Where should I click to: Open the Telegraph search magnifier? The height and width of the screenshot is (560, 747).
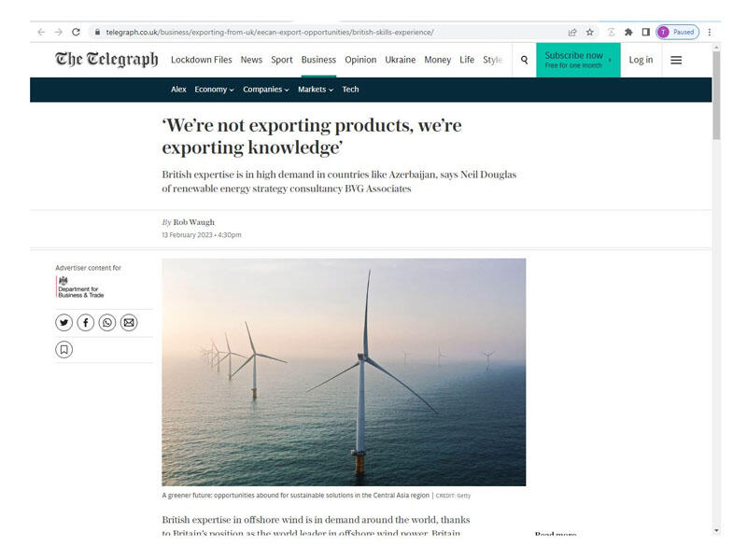pyautogui.click(x=524, y=60)
